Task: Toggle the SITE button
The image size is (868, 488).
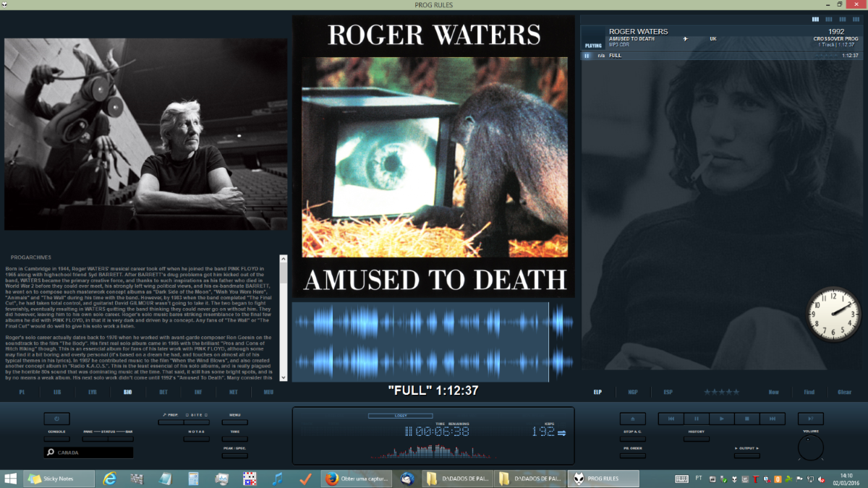Action: pyautogui.click(x=197, y=421)
